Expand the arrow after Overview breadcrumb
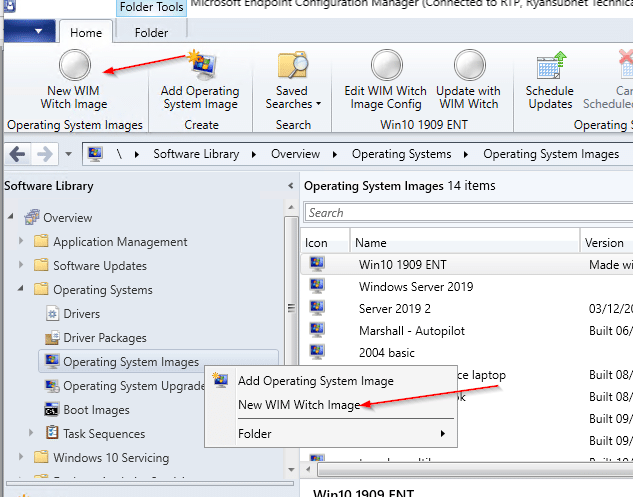Screen dimensions: 633x497 point(335,154)
